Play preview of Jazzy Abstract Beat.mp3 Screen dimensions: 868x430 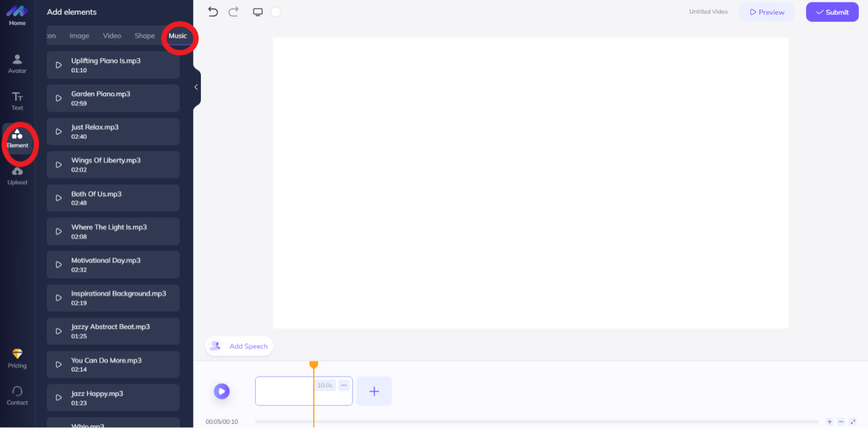click(59, 331)
